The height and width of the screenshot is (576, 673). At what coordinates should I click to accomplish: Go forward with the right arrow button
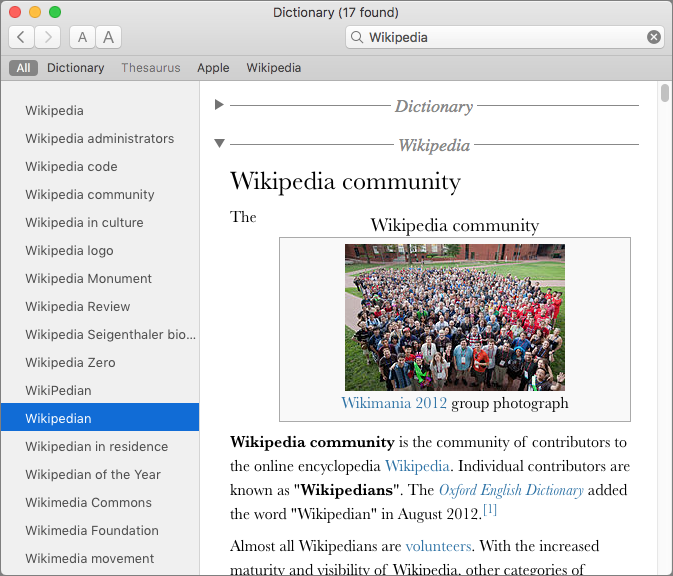[x=48, y=37]
